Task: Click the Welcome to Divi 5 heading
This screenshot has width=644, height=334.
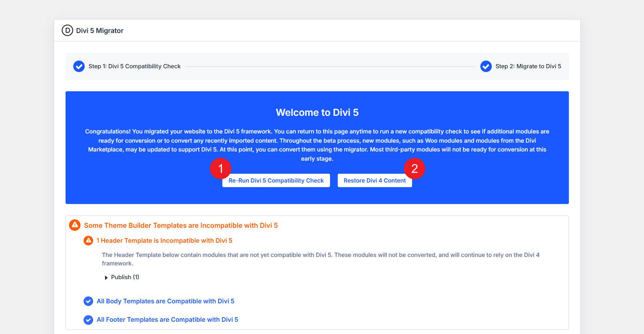Action: point(317,112)
